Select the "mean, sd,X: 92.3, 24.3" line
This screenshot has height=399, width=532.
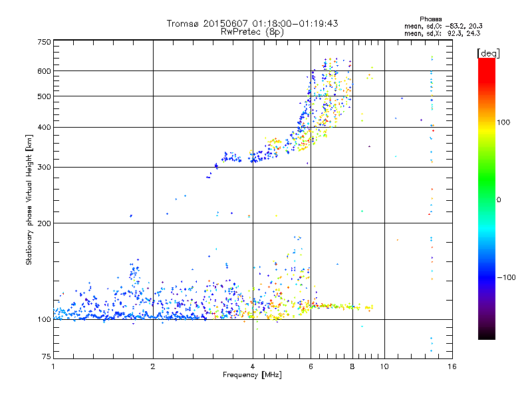442,33
